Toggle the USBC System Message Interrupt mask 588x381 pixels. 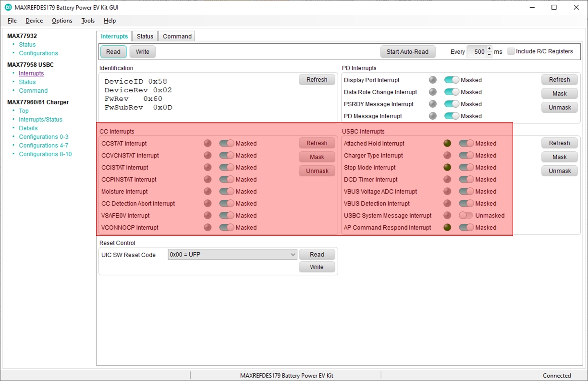(x=466, y=215)
